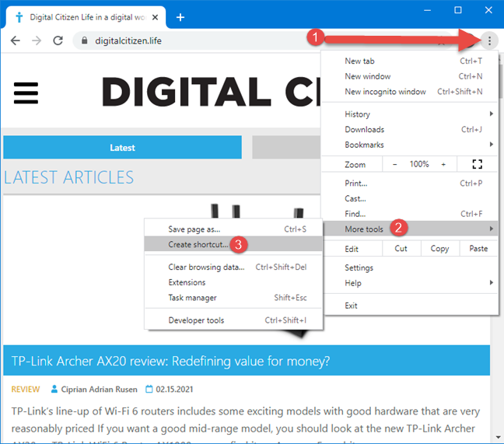The image size is (504, 444).
Task: Expand the History submenu
Action: coord(410,114)
